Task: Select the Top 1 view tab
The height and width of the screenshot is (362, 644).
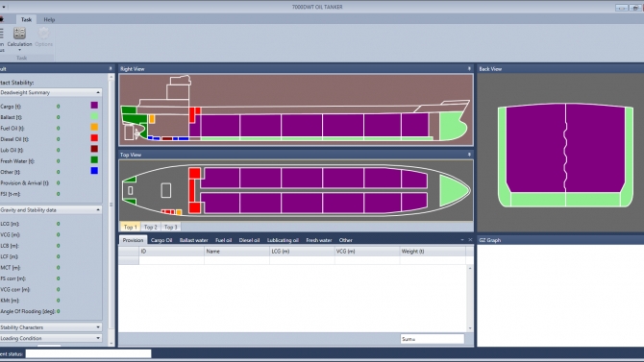Action: point(131,227)
